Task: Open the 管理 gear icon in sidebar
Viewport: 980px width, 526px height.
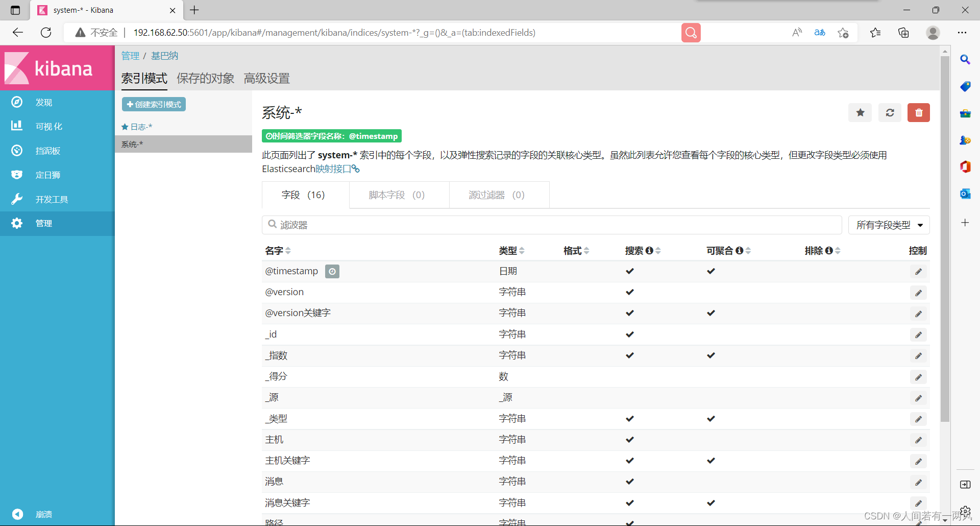Action: 17,223
